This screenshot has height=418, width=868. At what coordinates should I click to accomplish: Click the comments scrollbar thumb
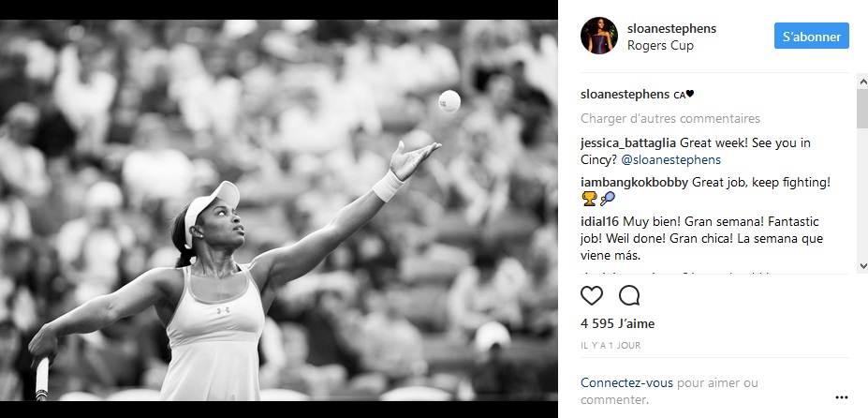[861, 108]
